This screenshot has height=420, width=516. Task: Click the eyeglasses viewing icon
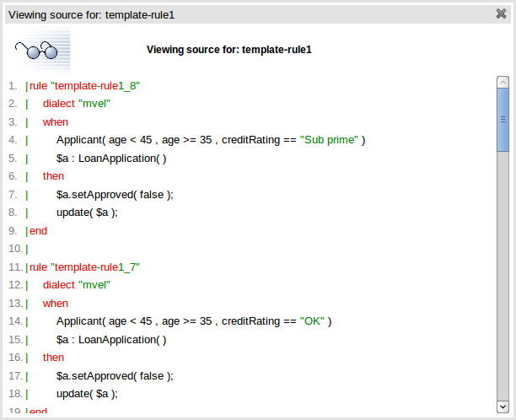[39, 51]
